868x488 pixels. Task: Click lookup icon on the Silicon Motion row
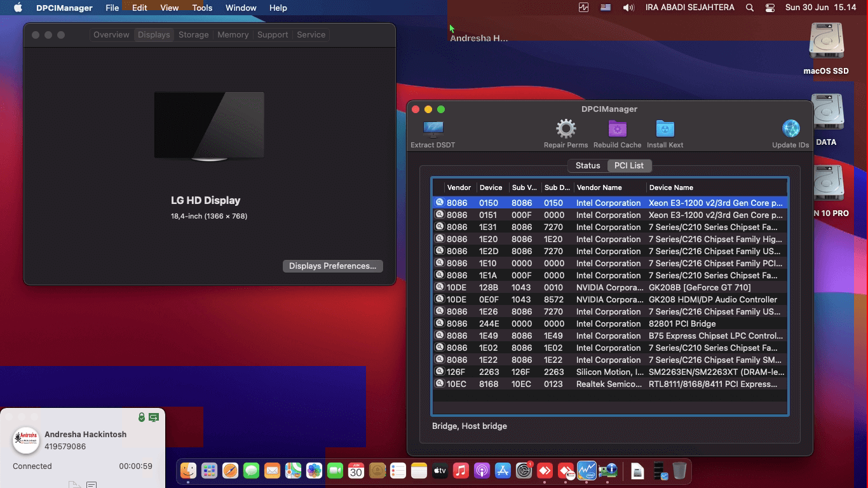[x=439, y=372]
